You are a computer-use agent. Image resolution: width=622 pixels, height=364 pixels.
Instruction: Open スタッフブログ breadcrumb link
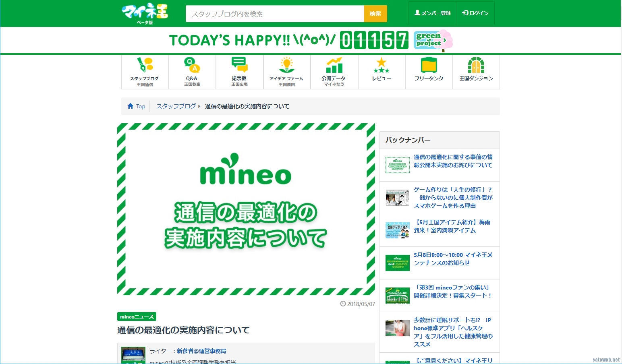176,106
